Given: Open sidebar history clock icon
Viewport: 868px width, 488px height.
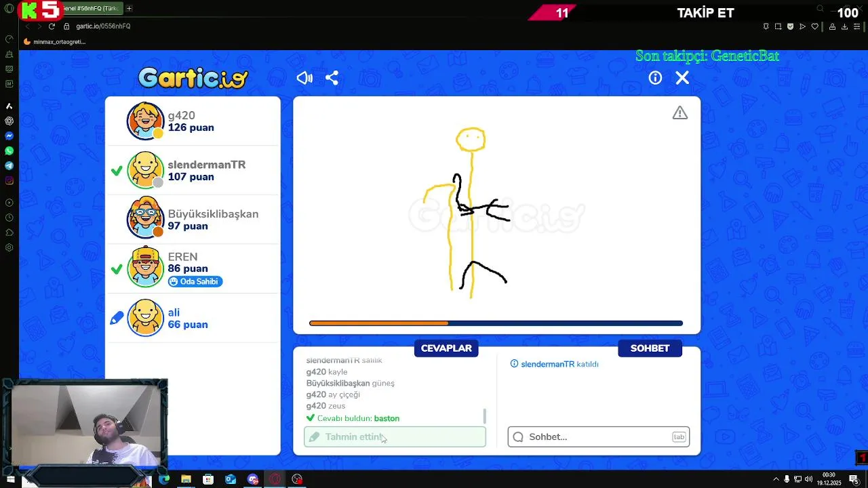Looking at the screenshot, I should pos(9,218).
